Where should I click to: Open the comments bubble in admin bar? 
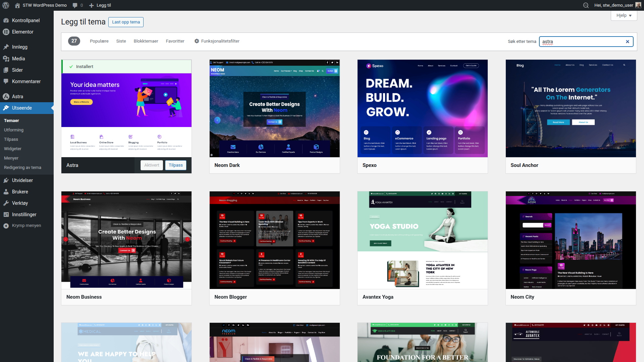tap(75, 5)
